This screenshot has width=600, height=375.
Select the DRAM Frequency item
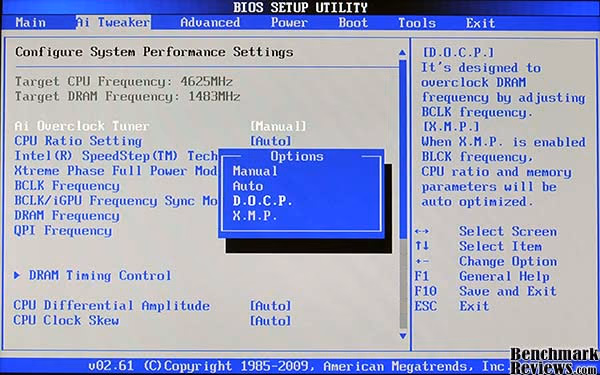coord(67,216)
